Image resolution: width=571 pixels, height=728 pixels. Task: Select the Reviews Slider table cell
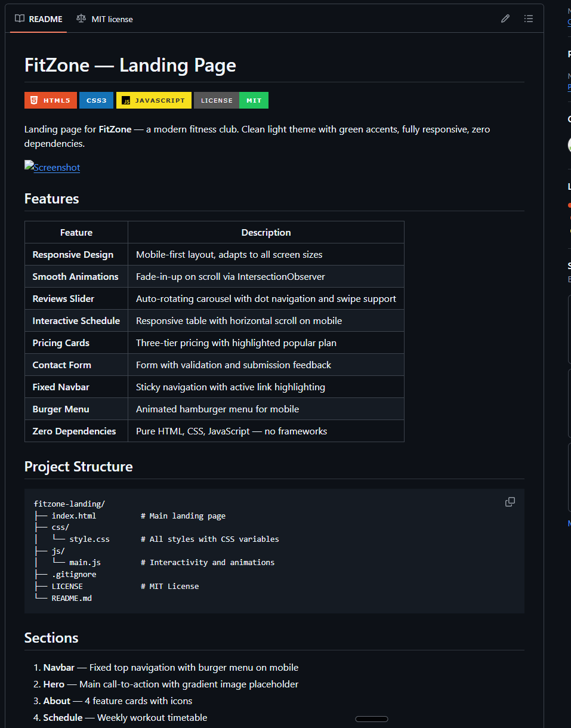pyautogui.click(x=63, y=298)
